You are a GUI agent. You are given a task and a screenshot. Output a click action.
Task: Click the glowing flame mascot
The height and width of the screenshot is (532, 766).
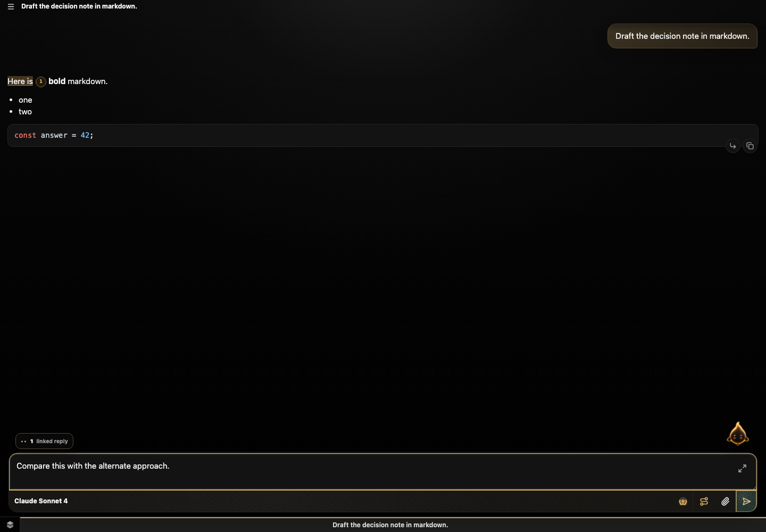(x=738, y=434)
